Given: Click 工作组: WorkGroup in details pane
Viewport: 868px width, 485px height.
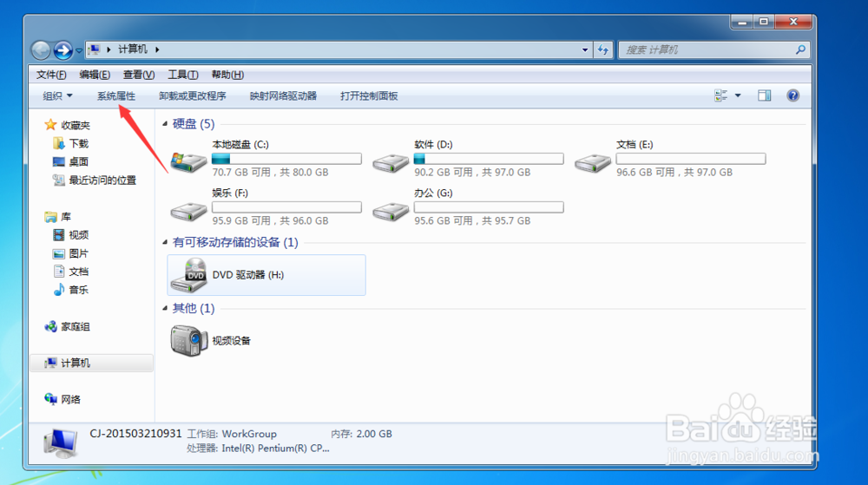Looking at the screenshot, I should pyautogui.click(x=232, y=434).
